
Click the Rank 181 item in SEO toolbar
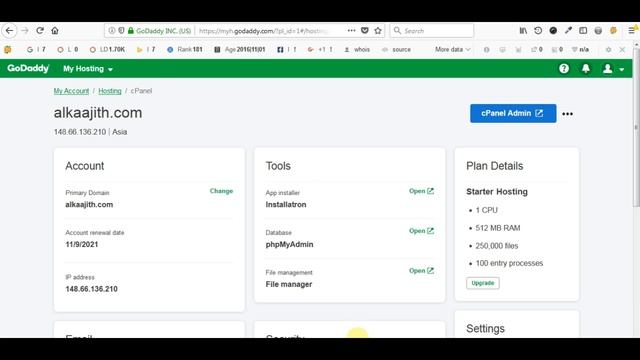185,49
